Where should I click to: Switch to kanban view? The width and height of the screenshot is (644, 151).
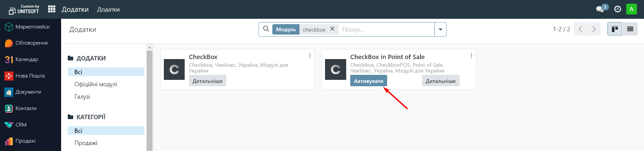615,29
